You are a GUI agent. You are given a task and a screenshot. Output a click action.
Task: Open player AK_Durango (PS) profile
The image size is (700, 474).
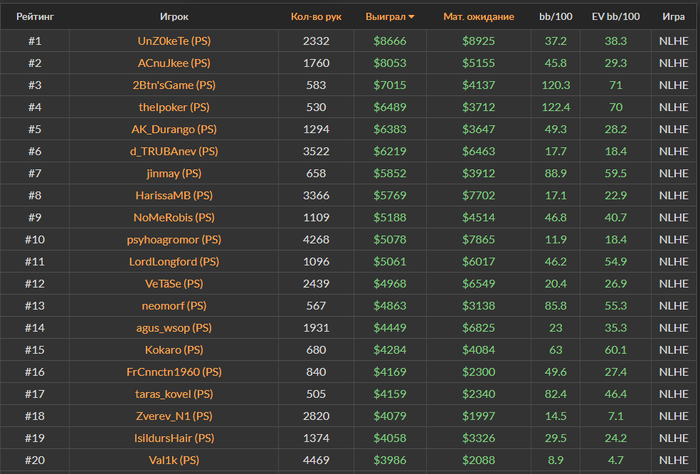(x=174, y=129)
